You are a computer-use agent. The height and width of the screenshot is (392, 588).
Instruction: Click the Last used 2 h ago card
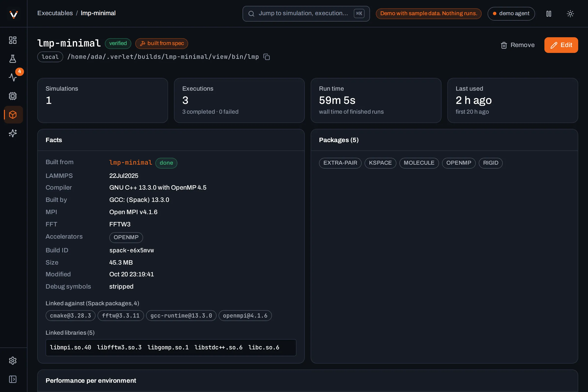(513, 100)
